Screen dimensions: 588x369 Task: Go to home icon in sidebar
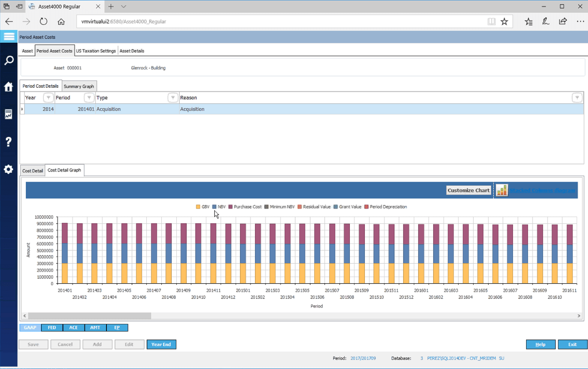pos(9,87)
